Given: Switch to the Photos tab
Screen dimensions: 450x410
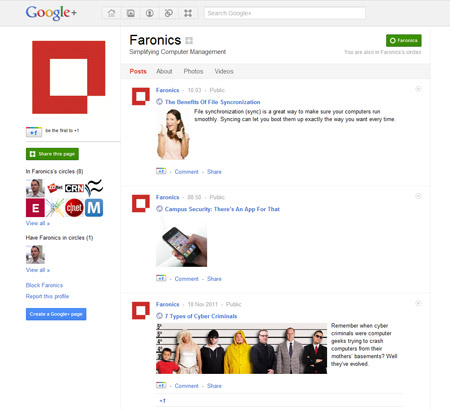Looking at the screenshot, I should pos(193,71).
